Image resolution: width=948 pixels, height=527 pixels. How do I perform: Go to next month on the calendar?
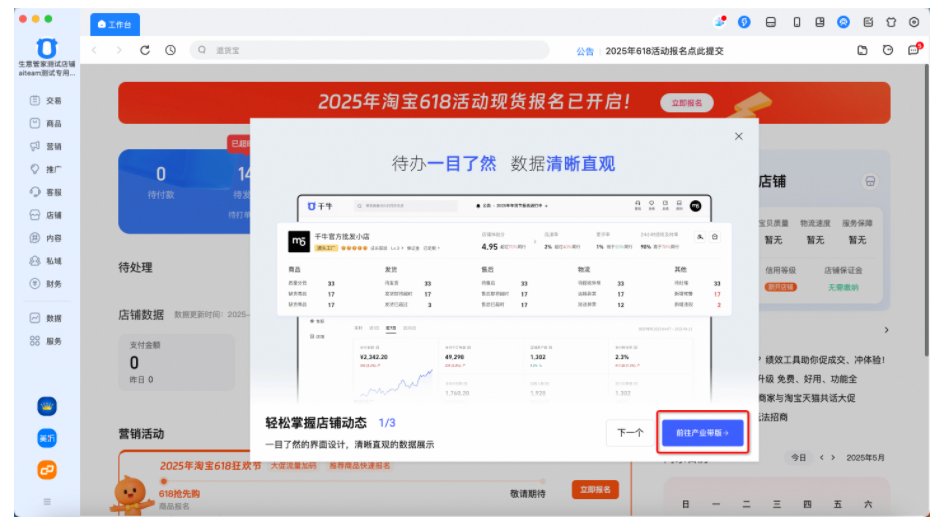[x=833, y=457]
